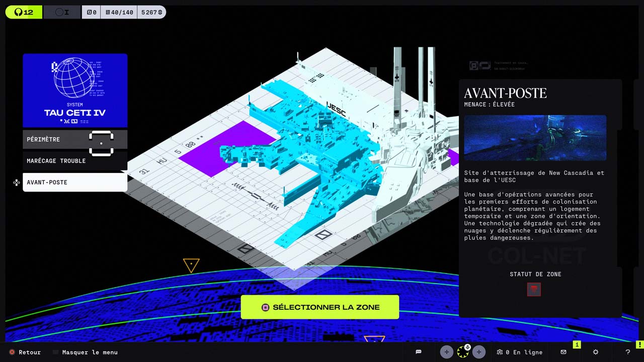This screenshot has height=362, width=644.
Task: Click the green level 12 badge
Action: (24, 12)
